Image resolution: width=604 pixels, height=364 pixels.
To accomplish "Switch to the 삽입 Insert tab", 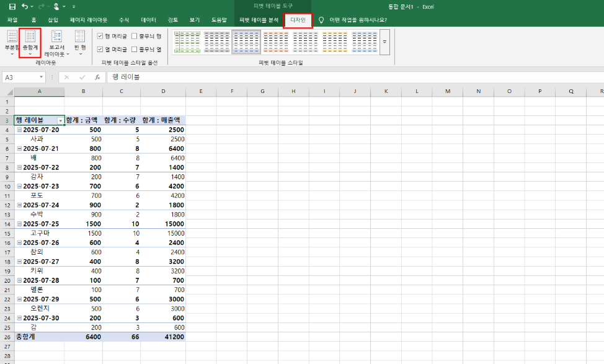I will (53, 20).
